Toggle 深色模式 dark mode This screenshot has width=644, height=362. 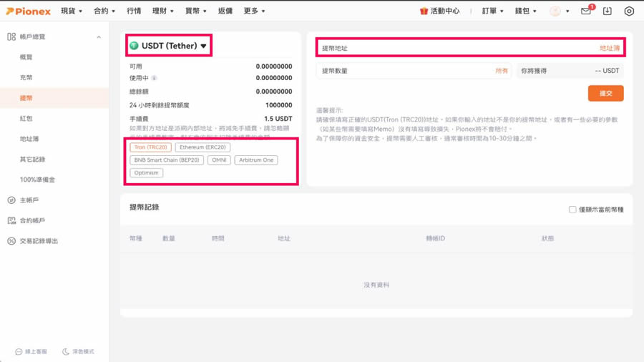(x=78, y=351)
